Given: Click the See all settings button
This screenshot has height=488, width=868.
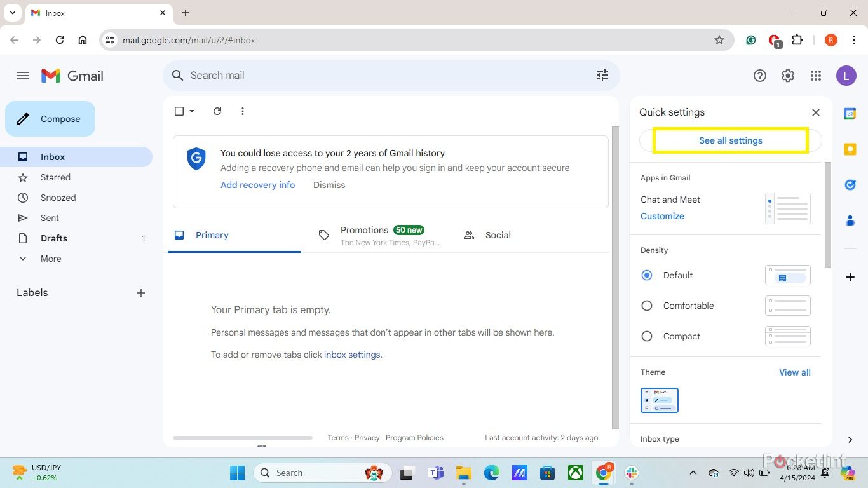Looking at the screenshot, I should pyautogui.click(x=730, y=140).
